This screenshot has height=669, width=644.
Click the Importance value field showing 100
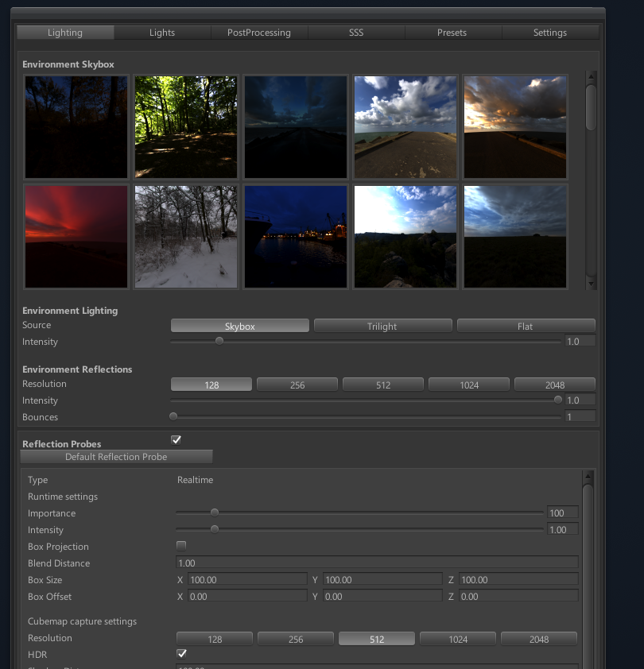(563, 512)
